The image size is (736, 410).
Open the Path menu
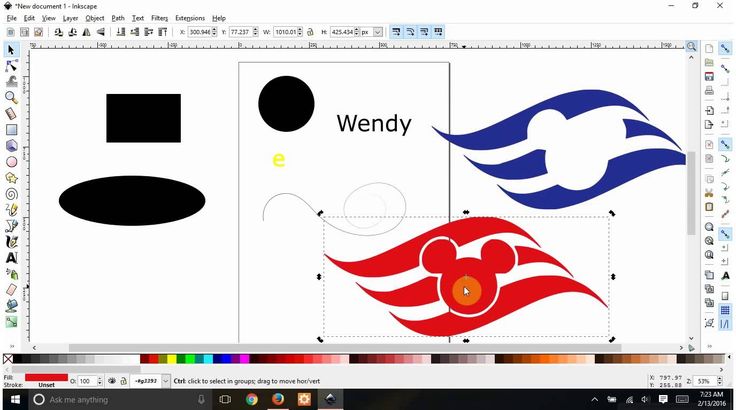point(118,18)
